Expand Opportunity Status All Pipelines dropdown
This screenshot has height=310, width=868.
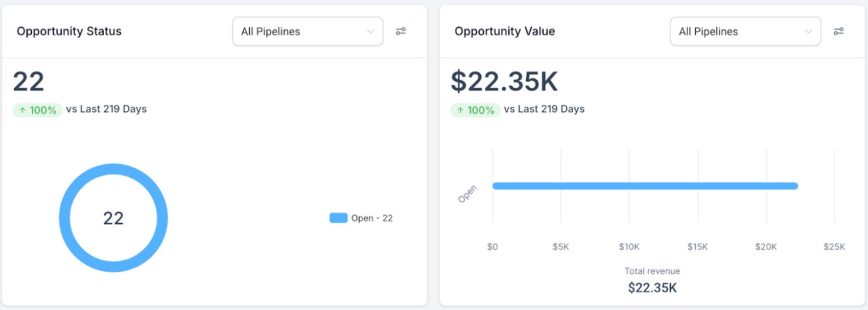pos(307,32)
